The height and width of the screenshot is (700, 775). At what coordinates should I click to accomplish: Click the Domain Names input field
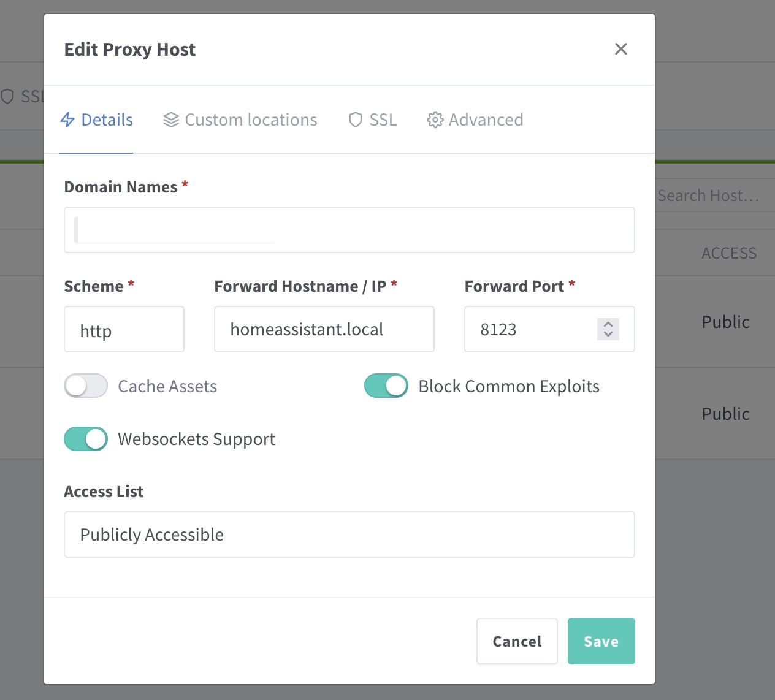tap(349, 230)
